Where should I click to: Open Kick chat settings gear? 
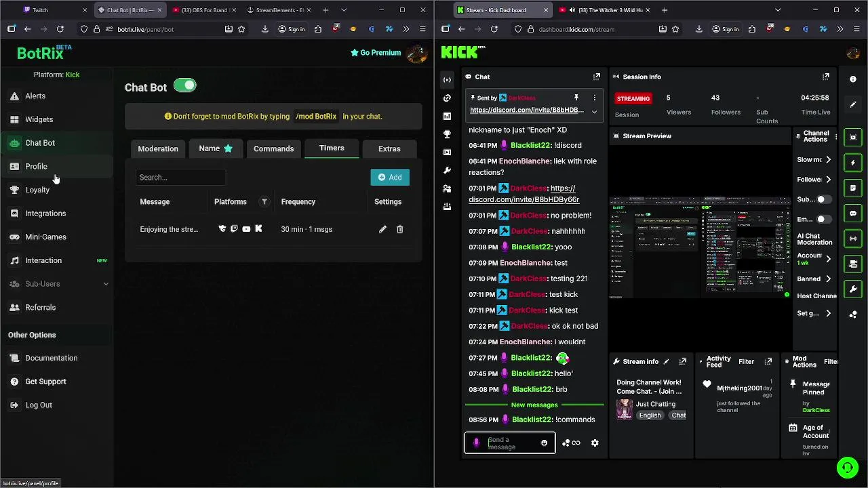click(595, 443)
